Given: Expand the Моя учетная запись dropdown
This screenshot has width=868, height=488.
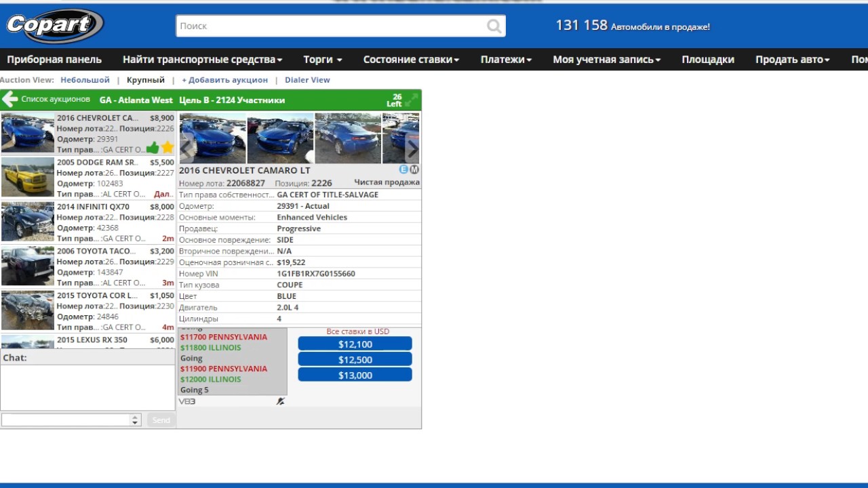Looking at the screenshot, I should point(607,60).
